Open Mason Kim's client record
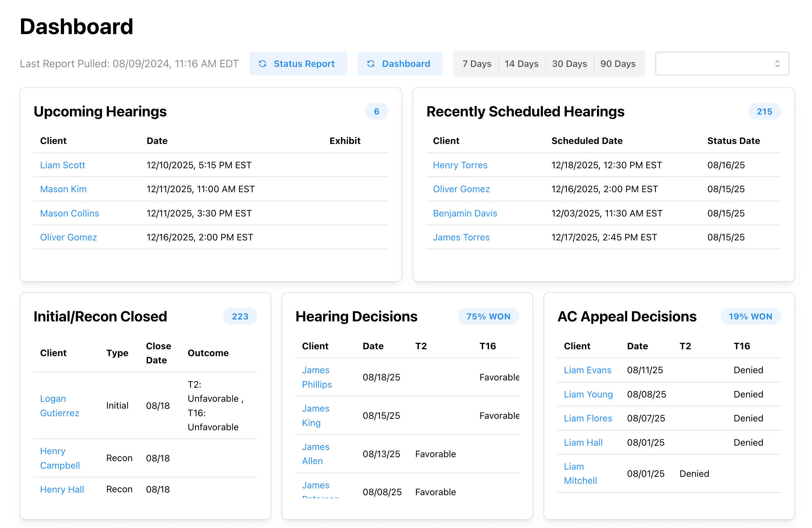 pos(63,189)
